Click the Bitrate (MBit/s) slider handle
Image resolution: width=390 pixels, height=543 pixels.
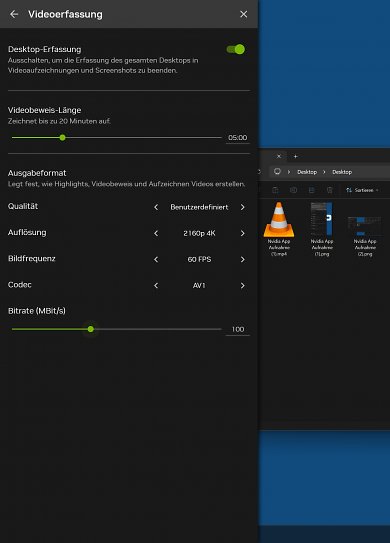click(91, 329)
